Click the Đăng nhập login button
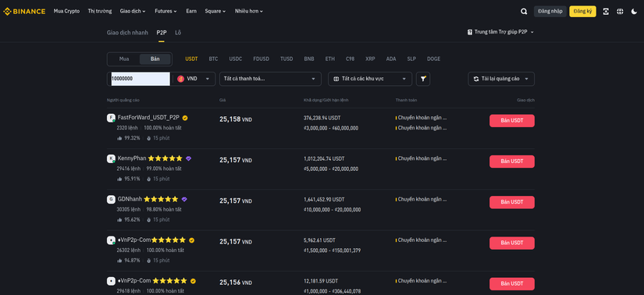 [550, 12]
